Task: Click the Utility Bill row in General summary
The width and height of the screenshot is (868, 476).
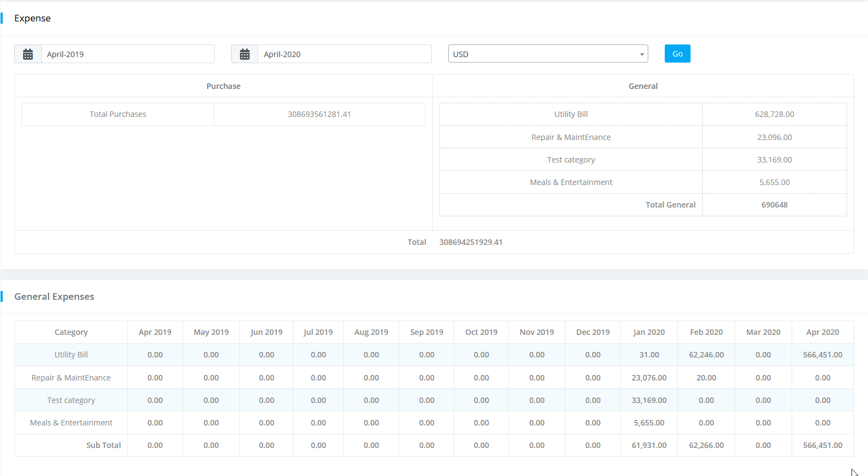Action: [x=571, y=114]
